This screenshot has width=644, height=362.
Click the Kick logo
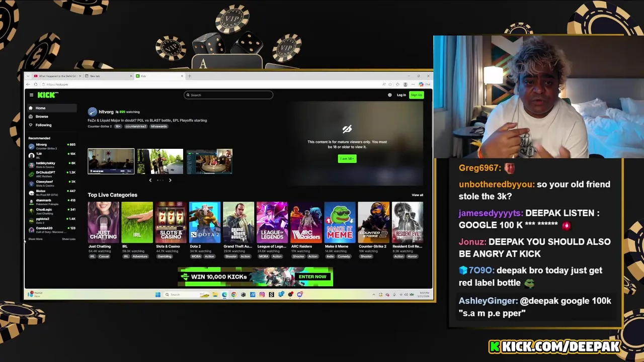click(x=48, y=95)
